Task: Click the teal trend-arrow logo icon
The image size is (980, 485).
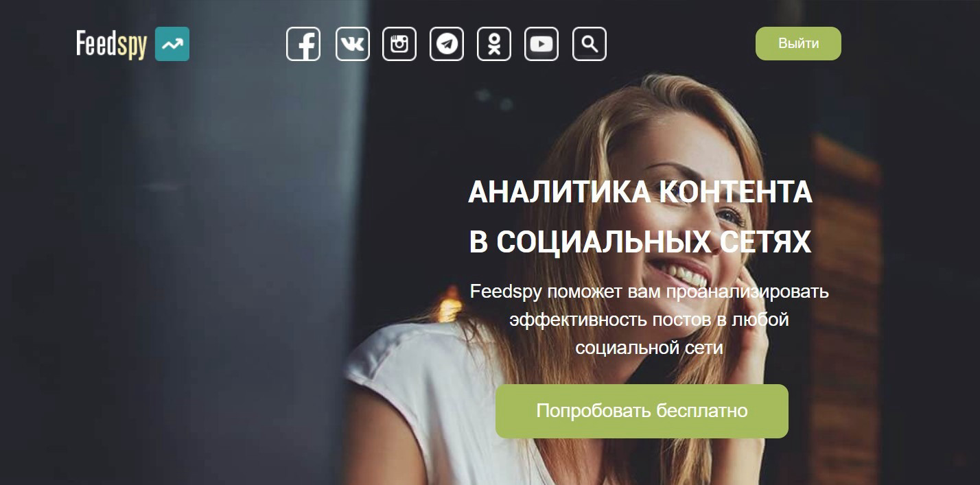Action: pos(172,44)
